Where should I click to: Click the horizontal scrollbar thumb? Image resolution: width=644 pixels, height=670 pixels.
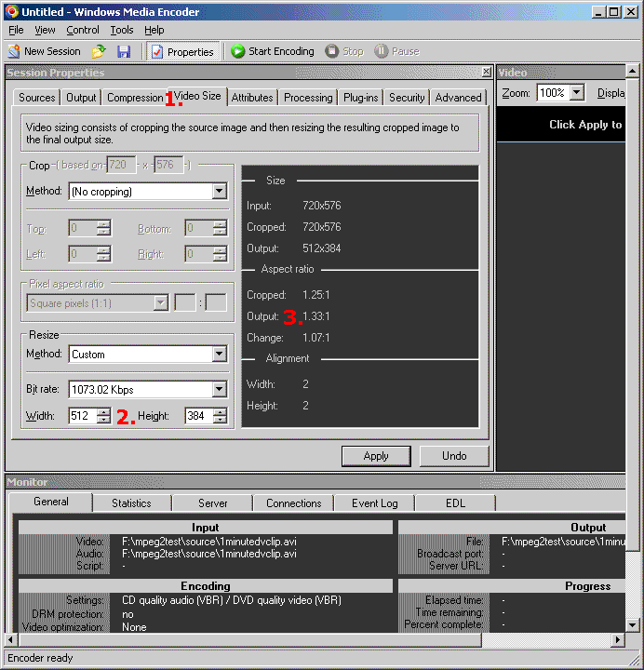[250, 639]
